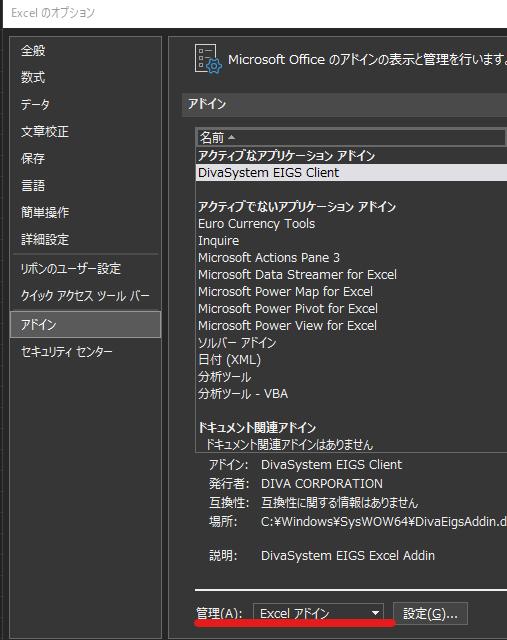Open the 言語 options category
This screenshot has width=507, height=640.
(x=85, y=185)
